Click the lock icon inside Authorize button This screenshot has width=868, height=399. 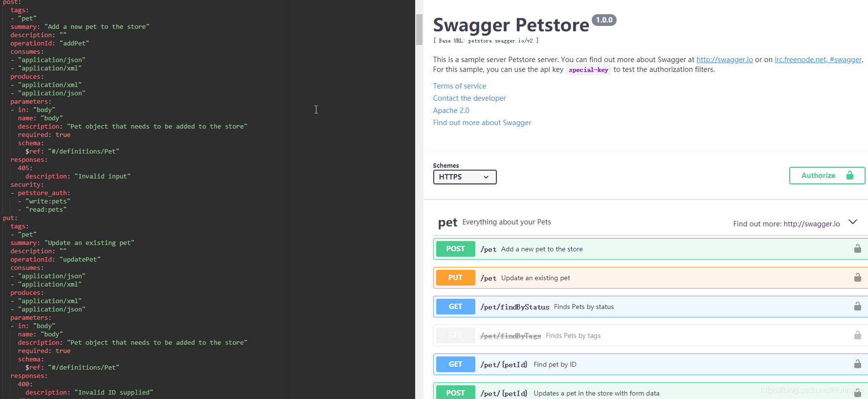coord(850,175)
